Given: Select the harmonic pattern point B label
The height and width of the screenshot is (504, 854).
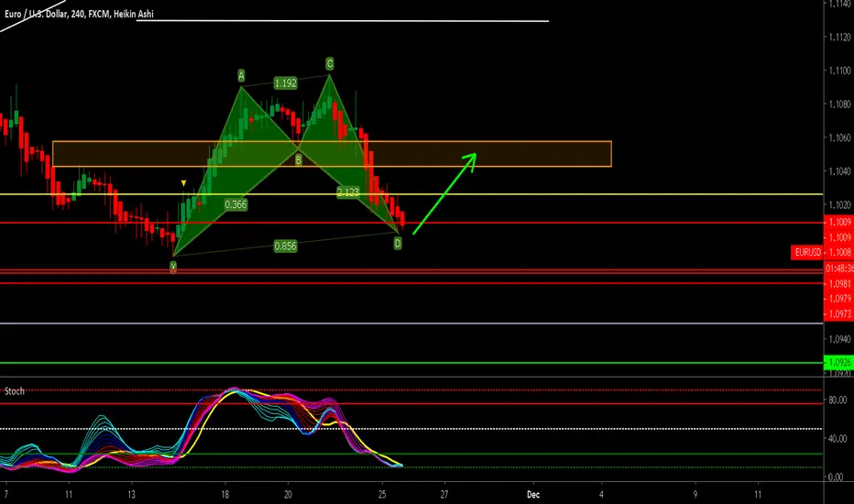Looking at the screenshot, I should (x=299, y=160).
